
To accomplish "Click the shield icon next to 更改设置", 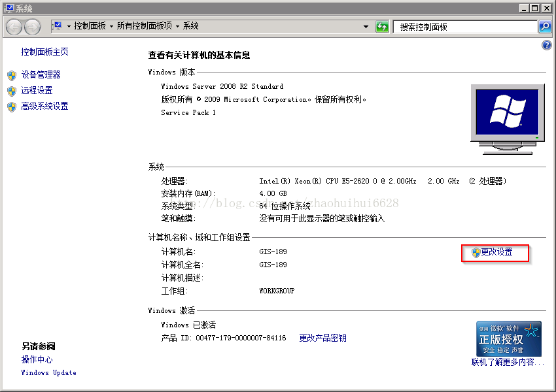I will 476,252.
